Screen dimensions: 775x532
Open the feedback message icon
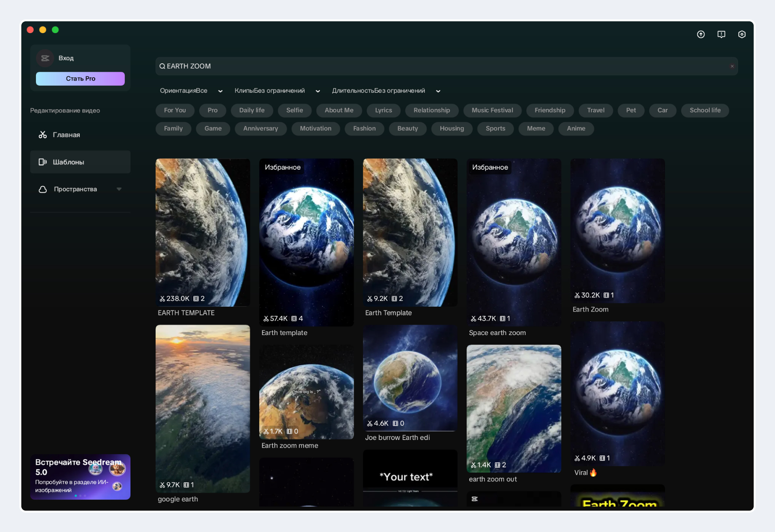pos(721,34)
